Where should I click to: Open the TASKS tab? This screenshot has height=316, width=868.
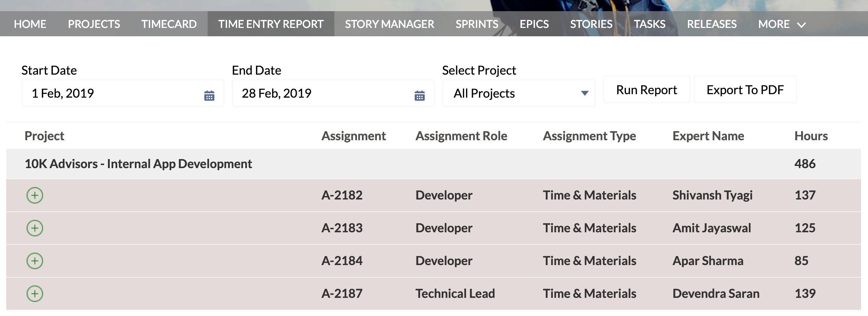click(650, 24)
